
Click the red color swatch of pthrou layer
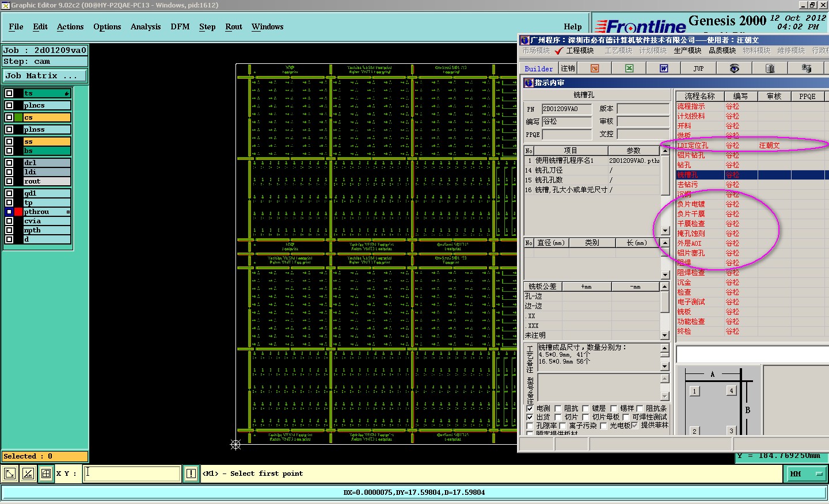coord(18,212)
